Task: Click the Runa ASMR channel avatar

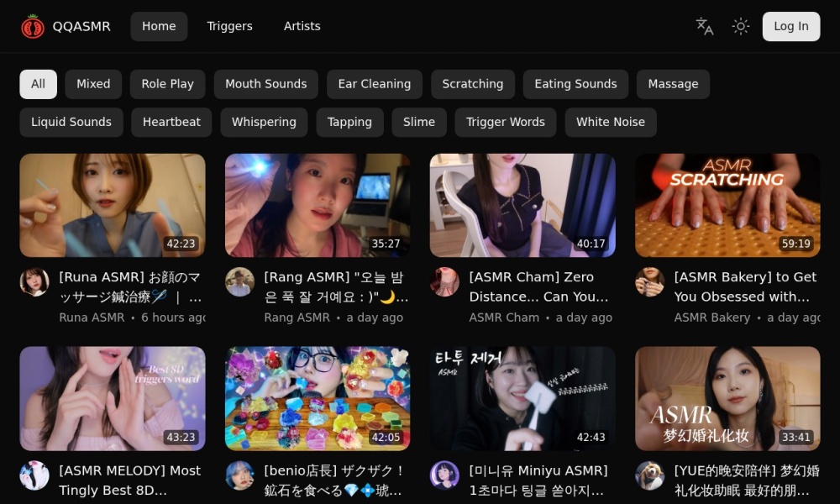Action: point(34,282)
